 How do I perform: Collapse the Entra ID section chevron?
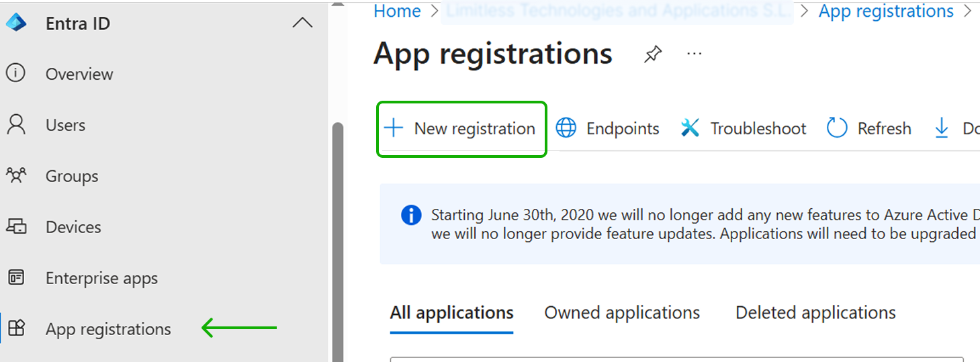[x=303, y=23]
